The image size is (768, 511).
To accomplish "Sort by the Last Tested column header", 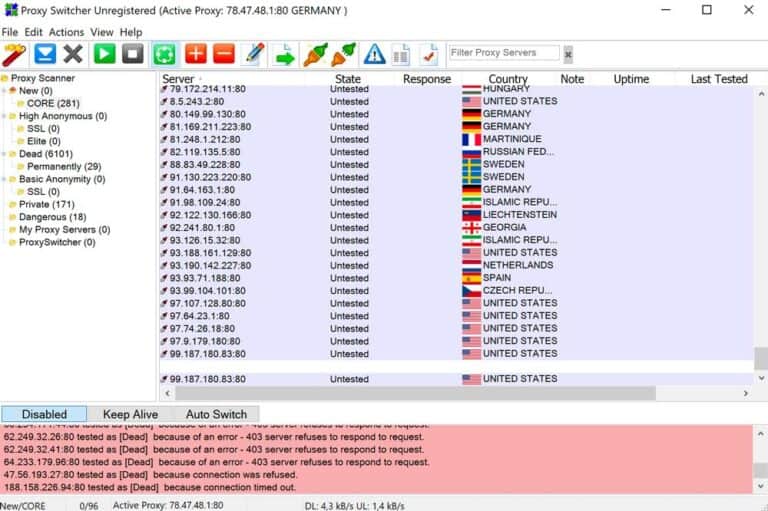I will click(719, 79).
